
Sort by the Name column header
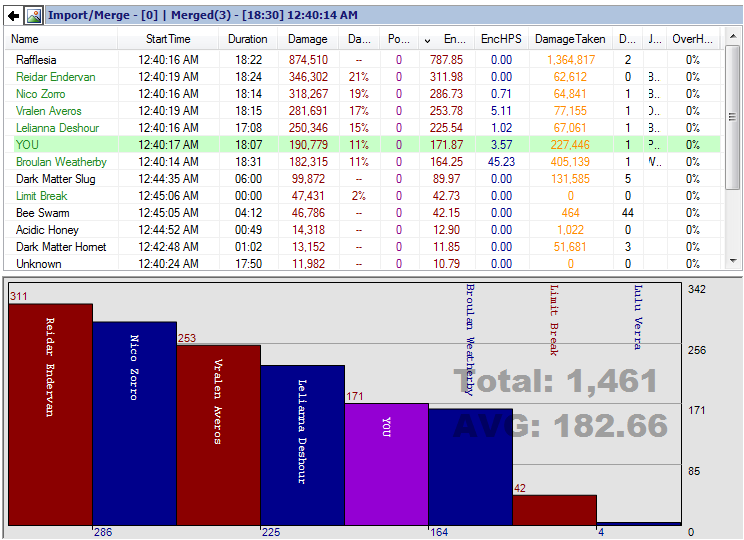click(61, 39)
